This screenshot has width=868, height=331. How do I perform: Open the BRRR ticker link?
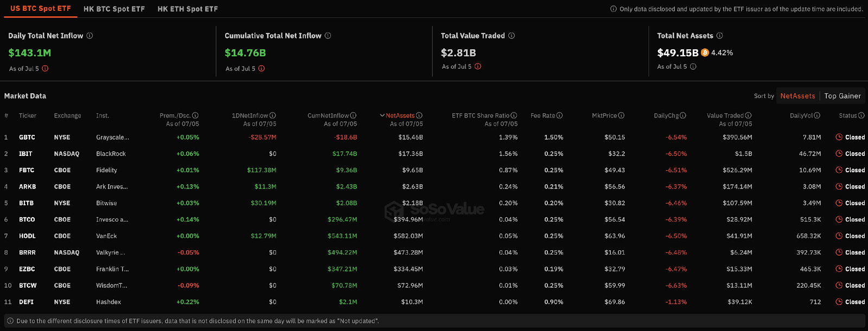pos(27,252)
